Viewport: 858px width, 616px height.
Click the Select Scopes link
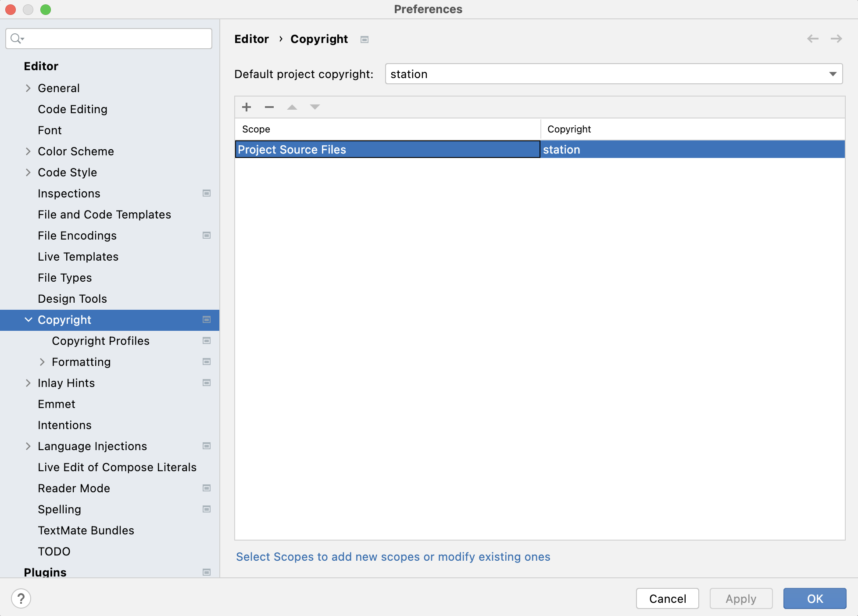(393, 557)
